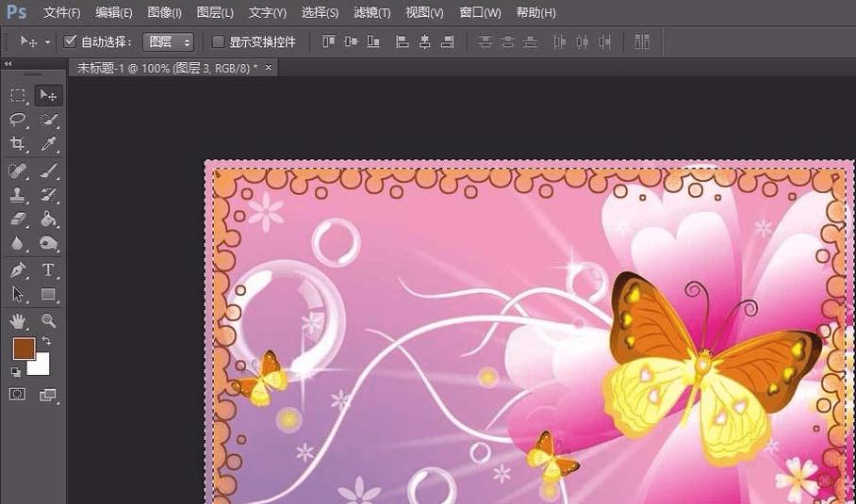
Task: Uncheck the 自动选择 checkbox
Action: (70, 41)
